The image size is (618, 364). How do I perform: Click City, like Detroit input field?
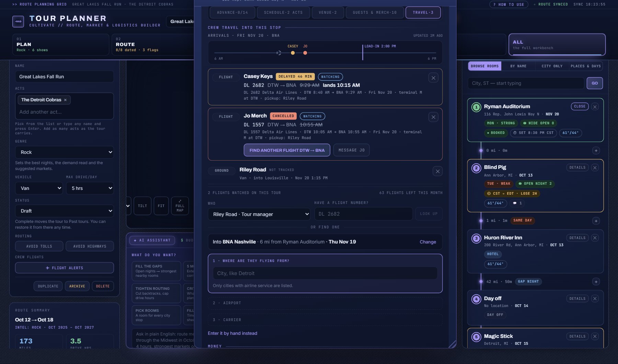pos(325,273)
